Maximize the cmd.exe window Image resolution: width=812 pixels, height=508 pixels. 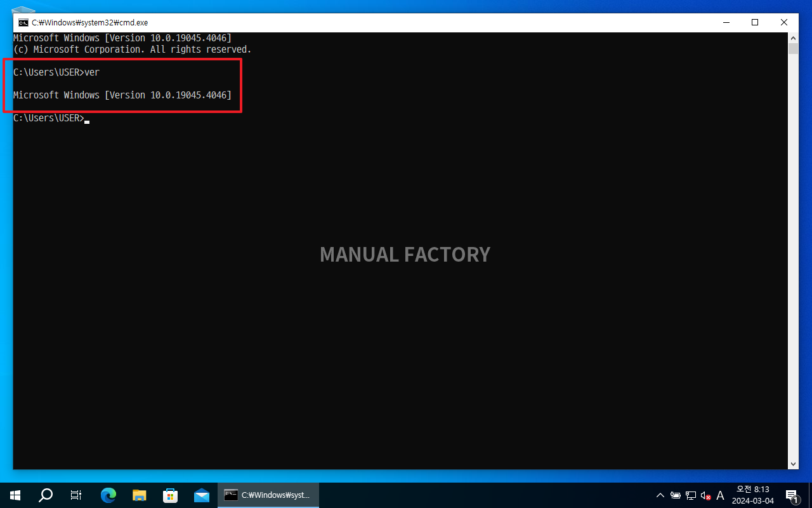click(x=755, y=22)
